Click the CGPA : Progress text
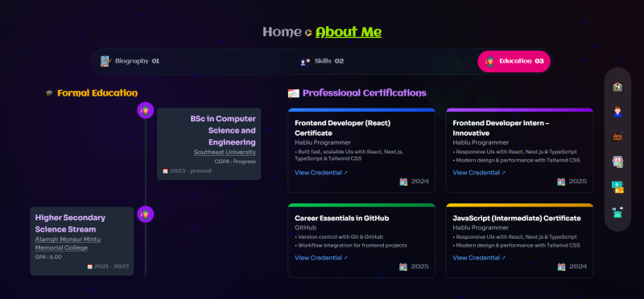 [x=235, y=162]
